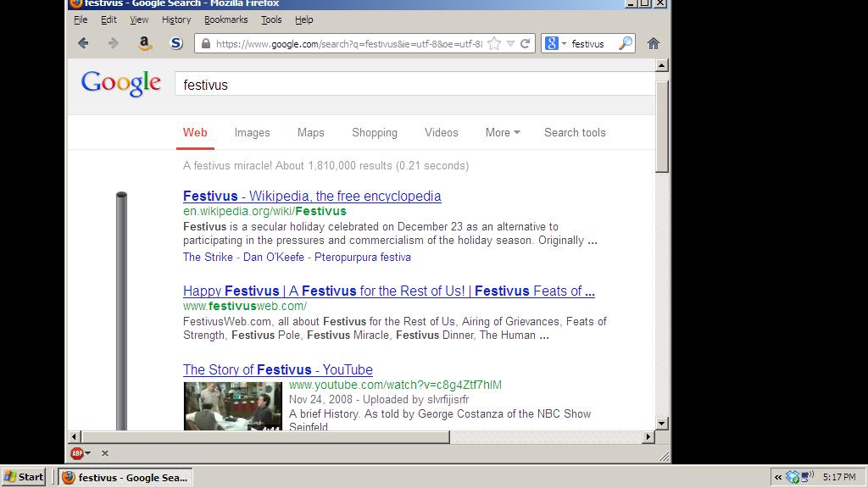Open the Bookmarks menu

coord(225,20)
